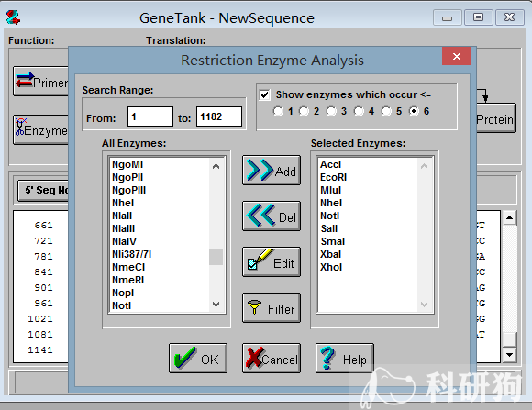532x410 pixels.
Task: Click the Add double-arrow button
Action: pyautogui.click(x=272, y=171)
